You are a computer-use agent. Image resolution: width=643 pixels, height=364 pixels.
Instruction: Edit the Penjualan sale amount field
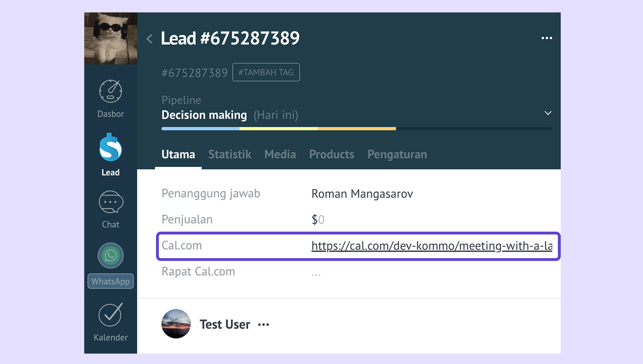(x=318, y=220)
